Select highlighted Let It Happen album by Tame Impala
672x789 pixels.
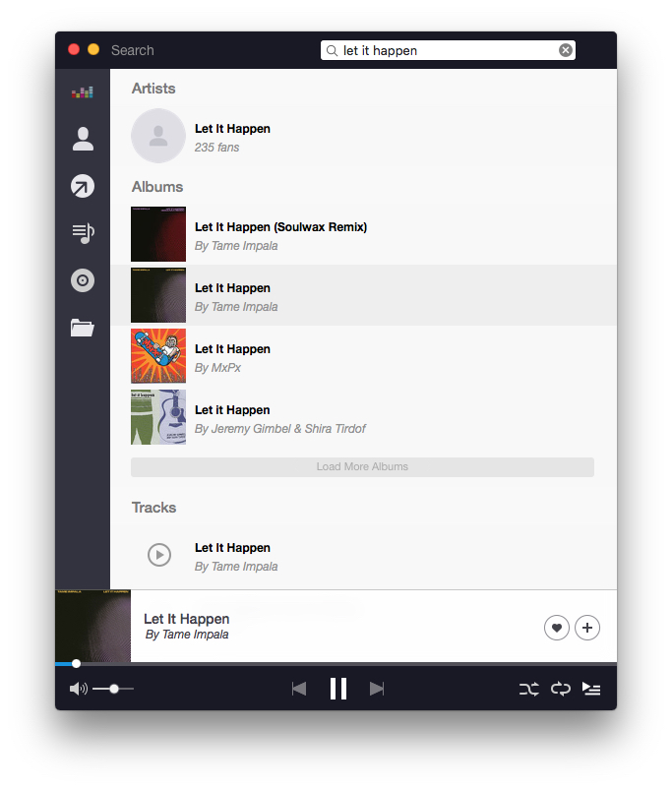[363, 295]
